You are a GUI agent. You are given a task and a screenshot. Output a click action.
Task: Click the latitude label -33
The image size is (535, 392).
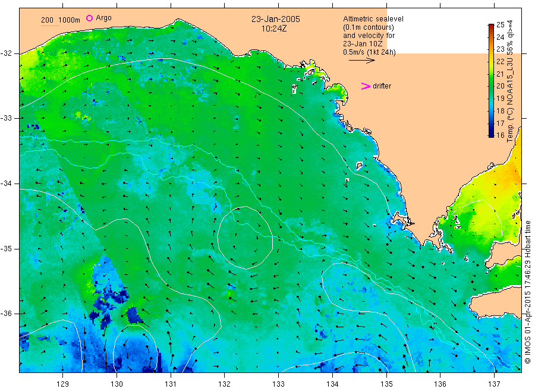point(7,118)
